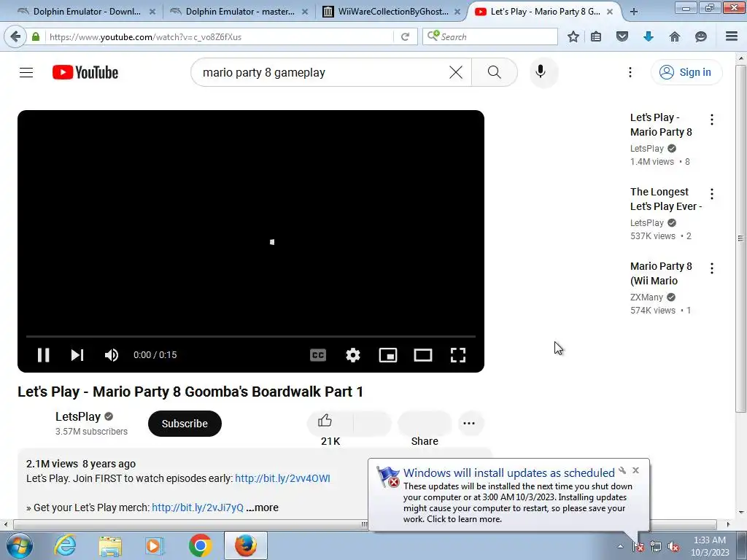Show Firefox bookmarks list icon
This screenshot has width=747, height=560.
pos(596,36)
